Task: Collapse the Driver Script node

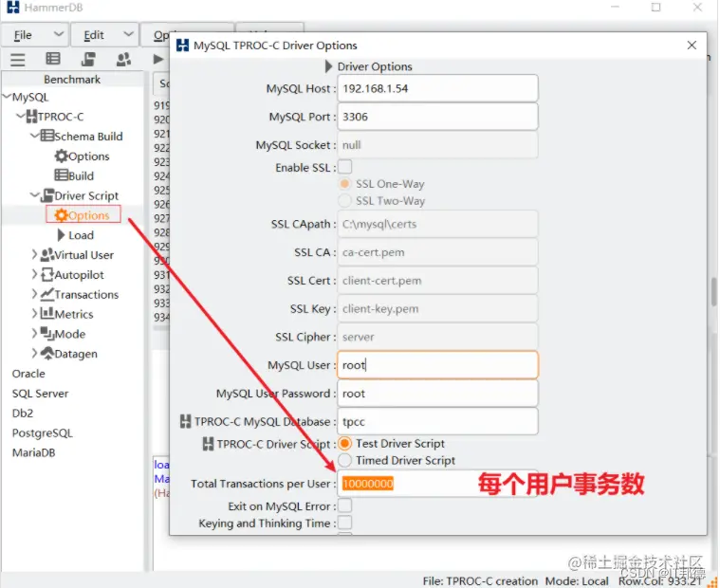Action: [x=35, y=194]
